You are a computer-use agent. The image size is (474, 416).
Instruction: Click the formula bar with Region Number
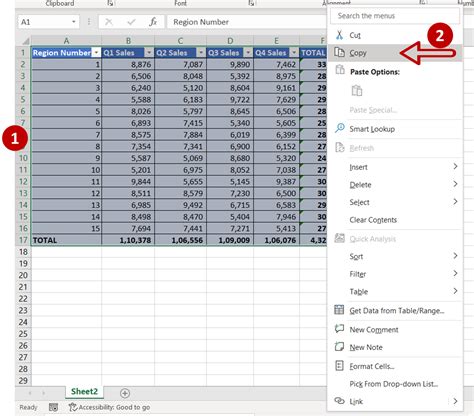[247, 22]
